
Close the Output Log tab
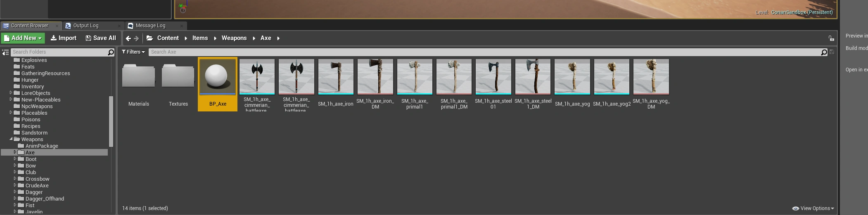119,26
